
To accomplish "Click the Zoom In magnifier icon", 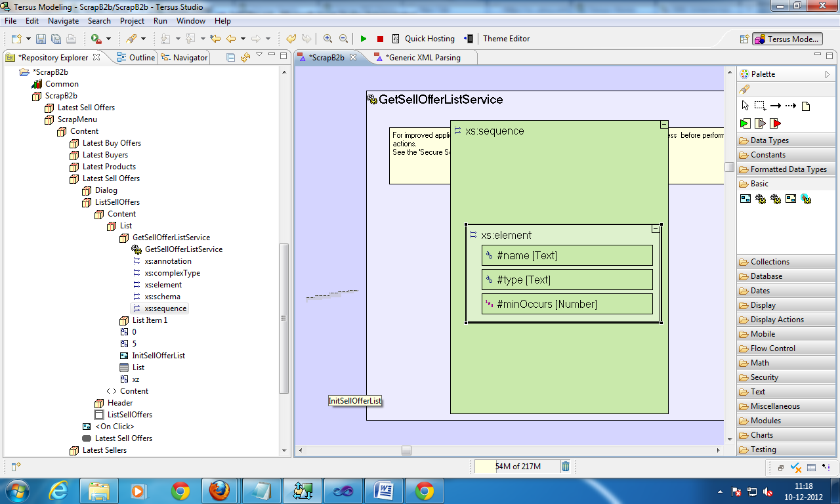I will (327, 39).
